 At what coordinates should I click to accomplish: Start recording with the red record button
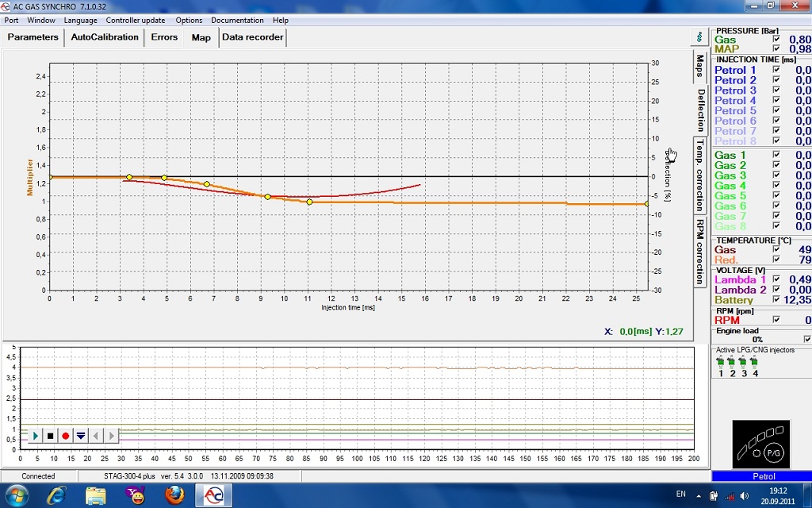coord(65,436)
